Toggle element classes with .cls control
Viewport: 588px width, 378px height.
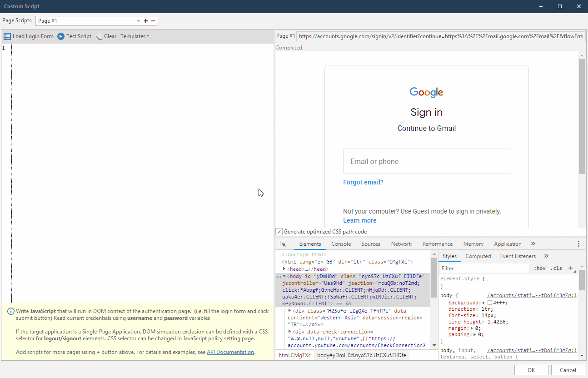point(556,268)
